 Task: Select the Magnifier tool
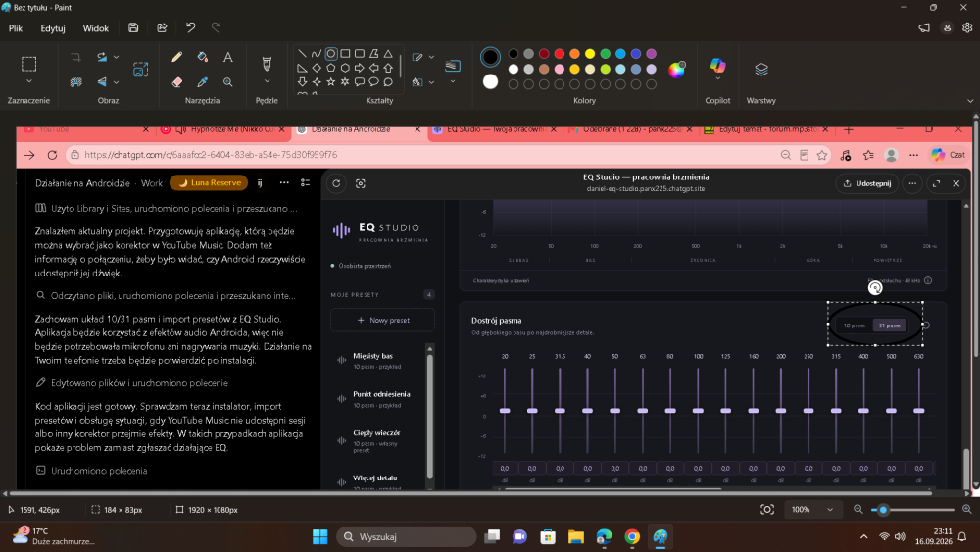click(228, 82)
